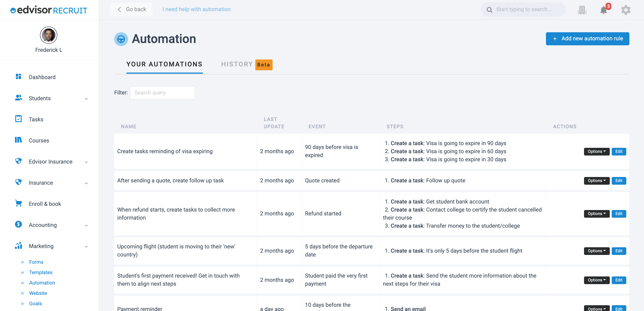Expand the Edvisor Insurance chevron

(86, 162)
